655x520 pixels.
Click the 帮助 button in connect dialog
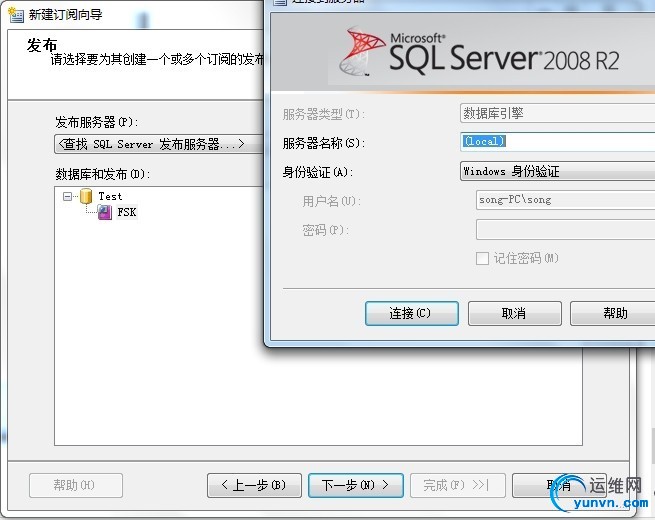coord(613,313)
